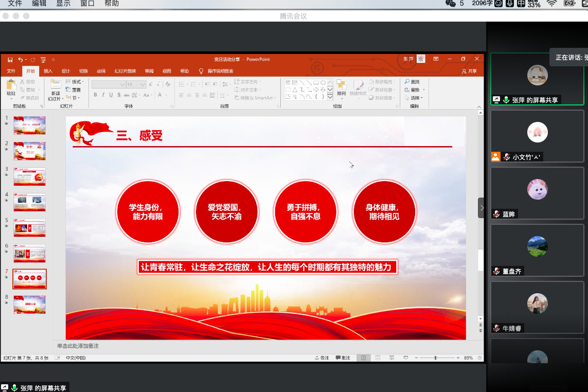Image resolution: width=588 pixels, height=392 pixels.
Task: Select slide 8 thumbnail in slide panel
Action: click(x=29, y=305)
